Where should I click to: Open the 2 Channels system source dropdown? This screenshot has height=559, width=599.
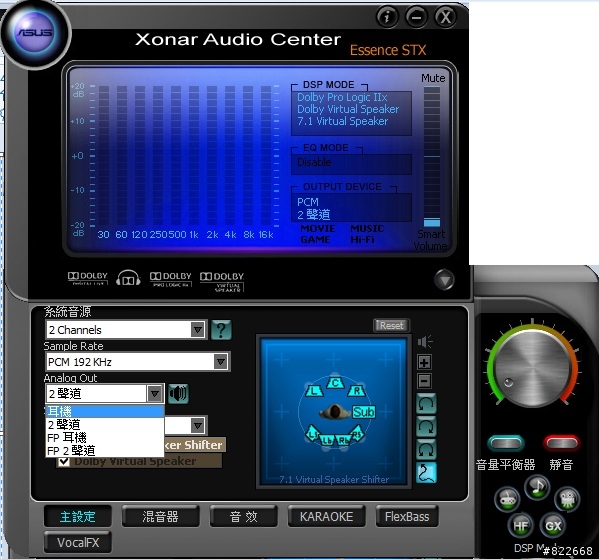point(126,330)
